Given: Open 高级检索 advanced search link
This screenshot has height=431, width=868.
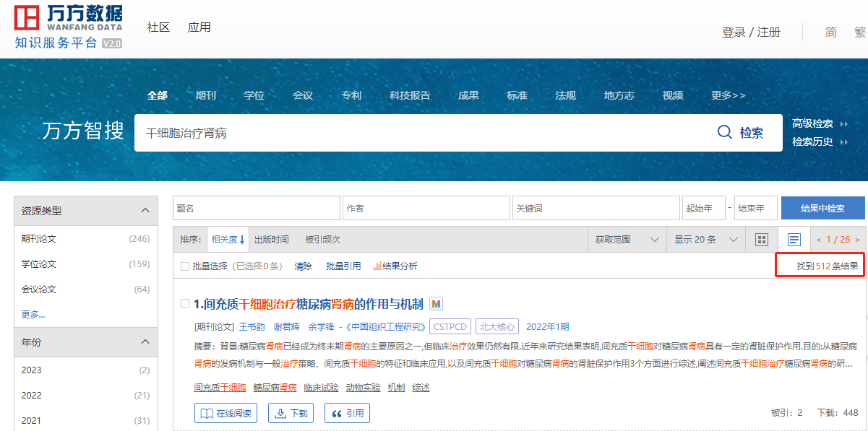Looking at the screenshot, I should pos(813,123).
